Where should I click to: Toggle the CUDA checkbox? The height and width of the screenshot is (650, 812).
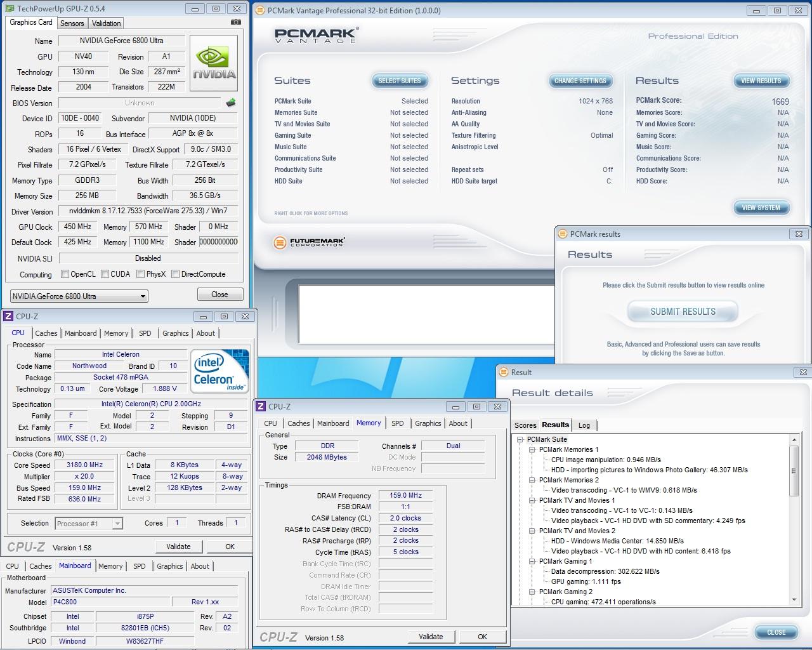(105, 274)
